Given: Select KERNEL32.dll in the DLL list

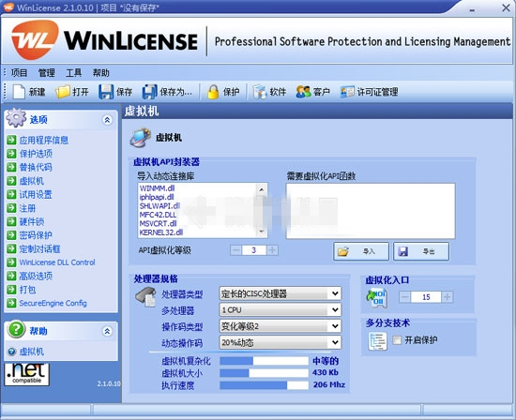Looking at the screenshot, I should click(x=161, y=232).
